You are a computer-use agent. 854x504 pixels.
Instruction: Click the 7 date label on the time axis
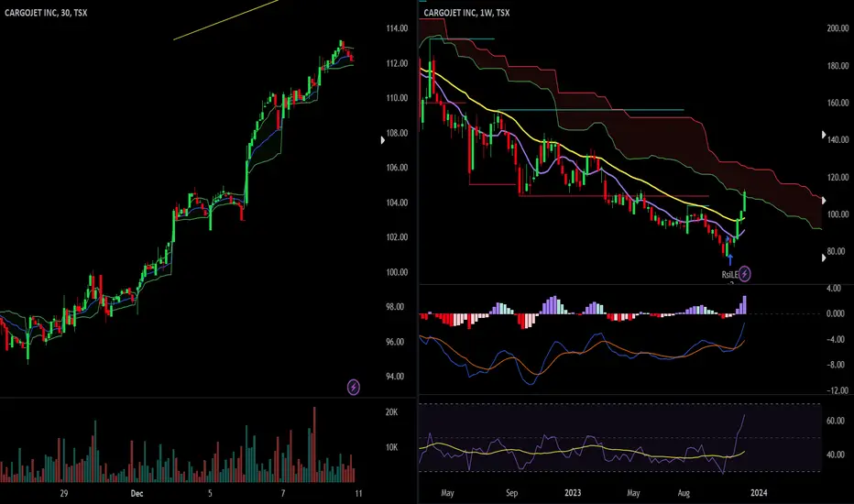point(282,493)
